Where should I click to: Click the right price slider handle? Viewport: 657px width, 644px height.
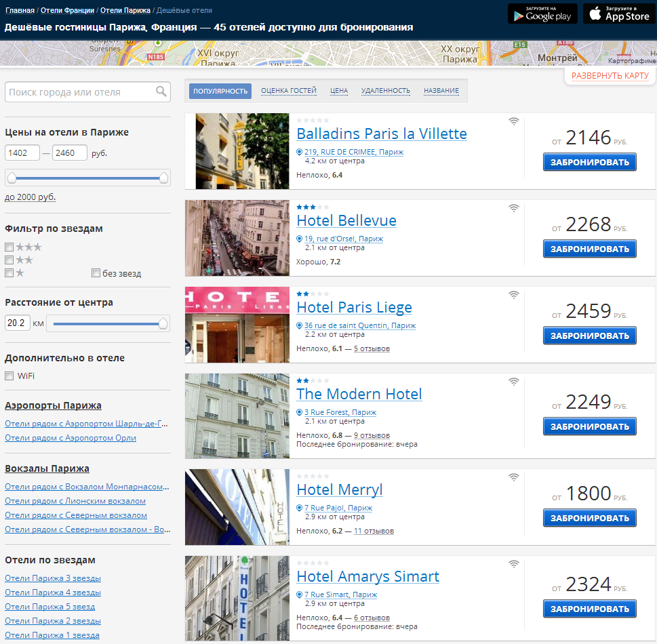[164, 178]
